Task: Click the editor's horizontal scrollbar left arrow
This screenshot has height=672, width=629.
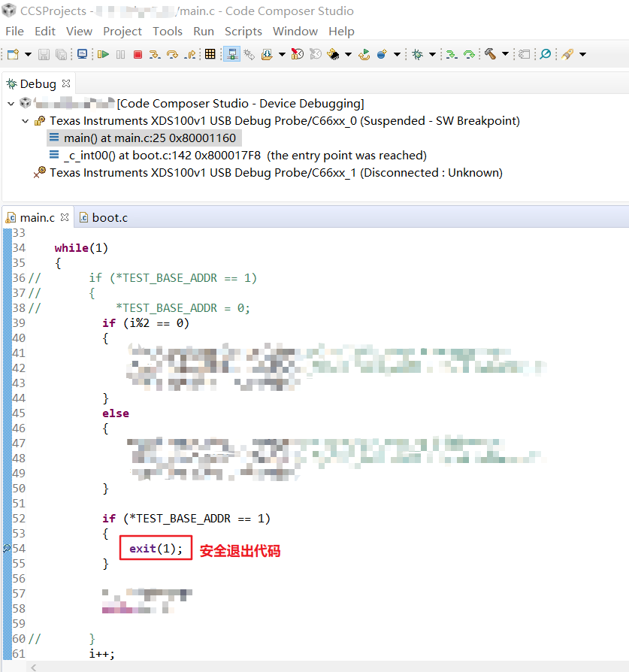Action: point(33,667)
